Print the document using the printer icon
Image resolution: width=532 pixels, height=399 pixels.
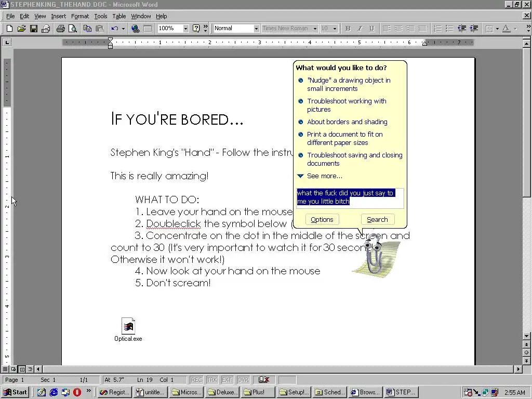(60, 29)
